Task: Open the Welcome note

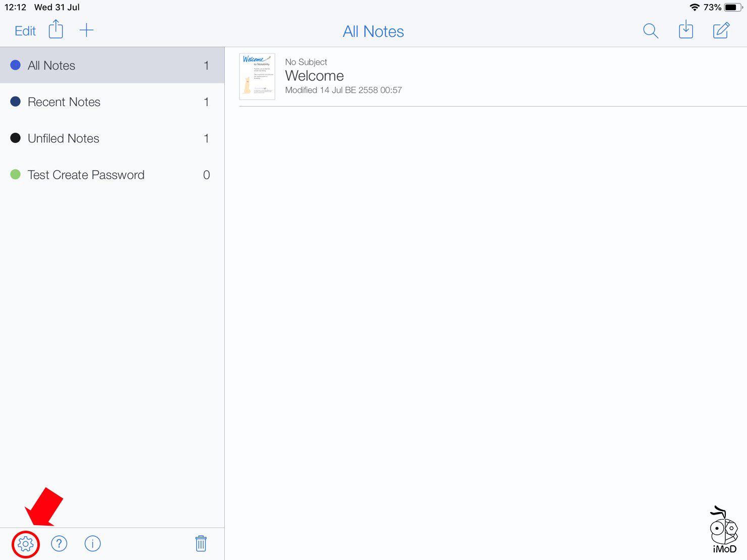Action: pos(343,76)
